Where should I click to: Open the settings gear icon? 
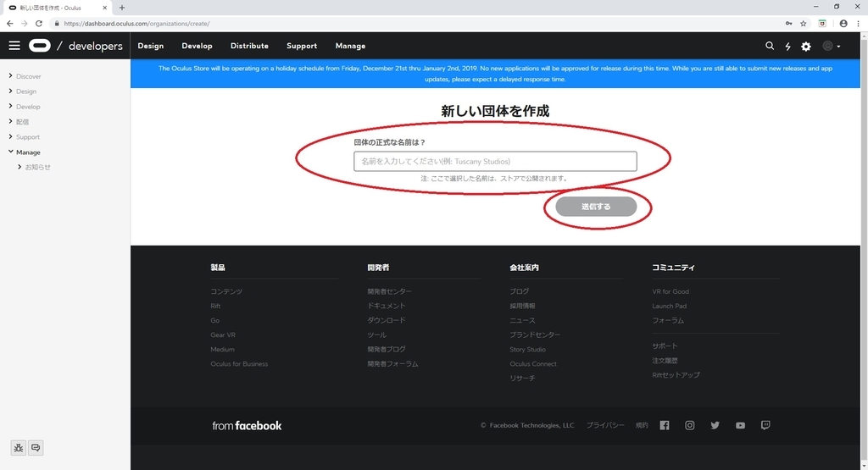[806, 47]
